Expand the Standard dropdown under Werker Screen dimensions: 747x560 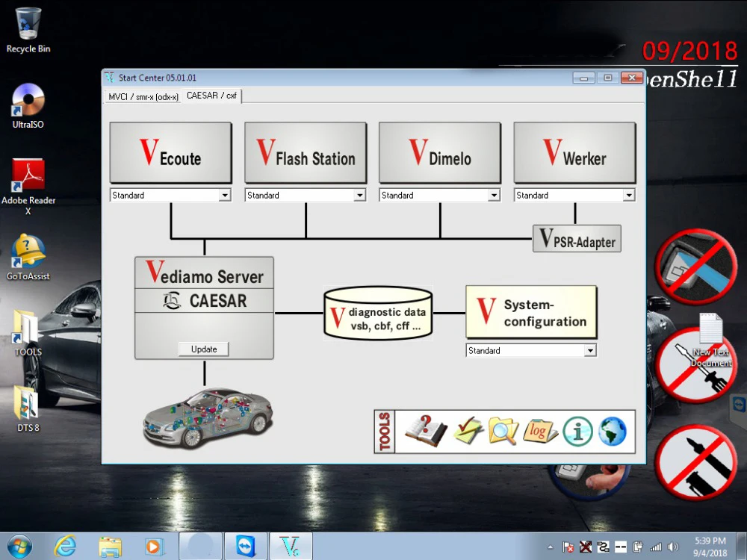click(x=629, y=195)
